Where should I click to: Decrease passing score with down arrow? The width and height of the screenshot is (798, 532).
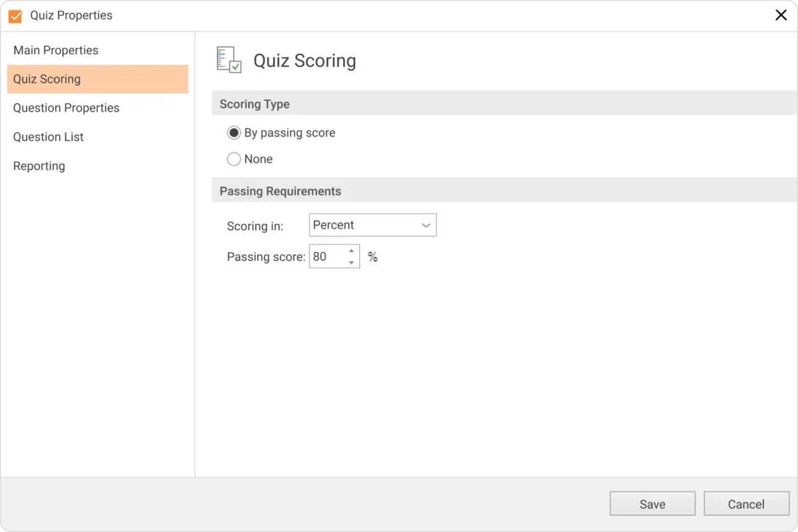[x=351, y=263]
